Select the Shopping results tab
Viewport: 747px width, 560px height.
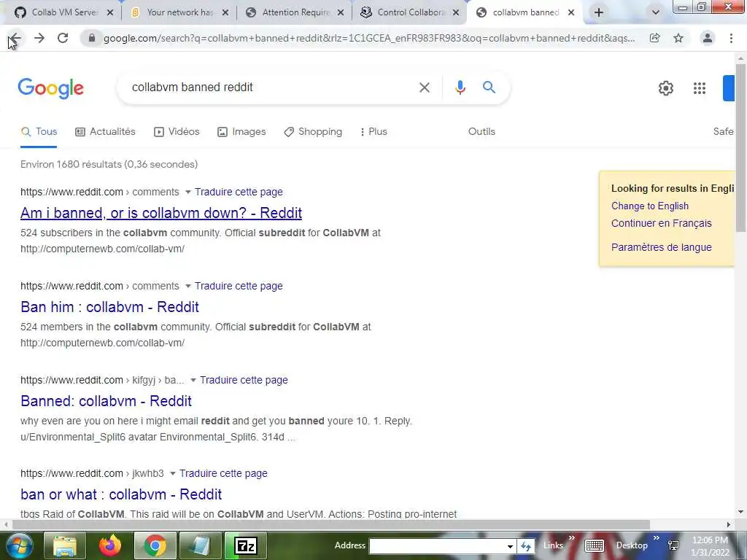point(313,132)
